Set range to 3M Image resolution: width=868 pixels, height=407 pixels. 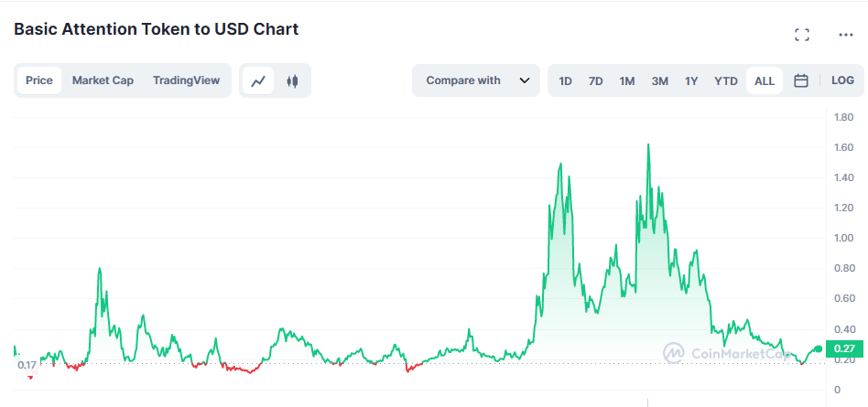pos(660,81)
